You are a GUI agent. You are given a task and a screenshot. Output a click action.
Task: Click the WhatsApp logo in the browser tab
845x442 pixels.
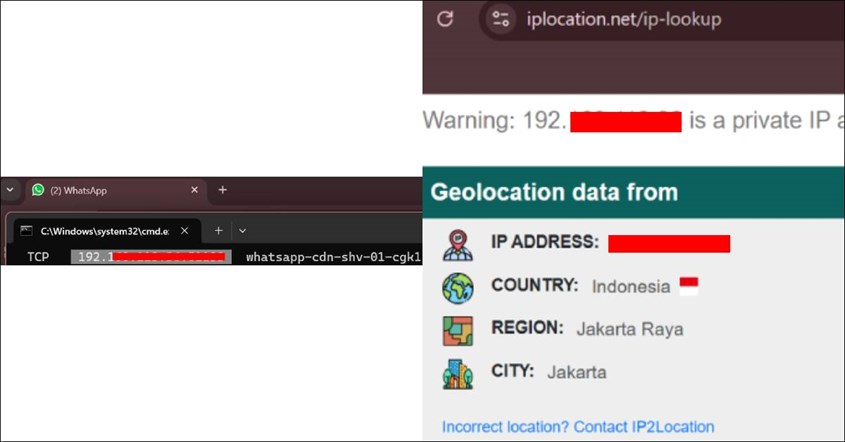tap(38, 190)
